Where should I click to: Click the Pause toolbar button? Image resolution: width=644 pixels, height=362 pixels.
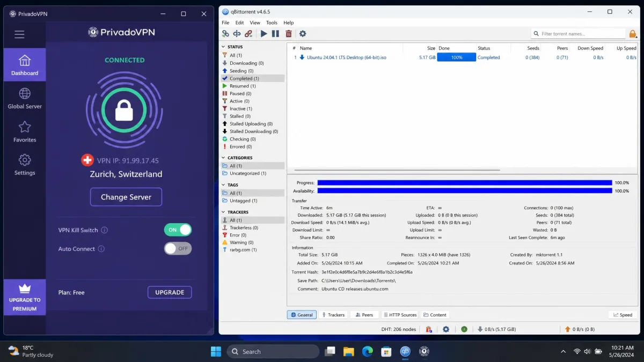coord(275,33)
